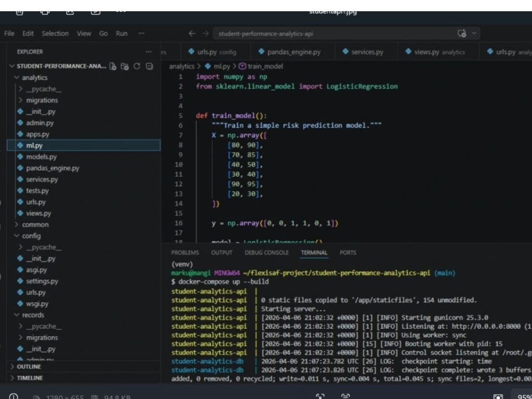Screen dimensions: 532x399
Task: Click the http://0.0.0.0:8000 address in terminal
Action: (x=486, y=327)
